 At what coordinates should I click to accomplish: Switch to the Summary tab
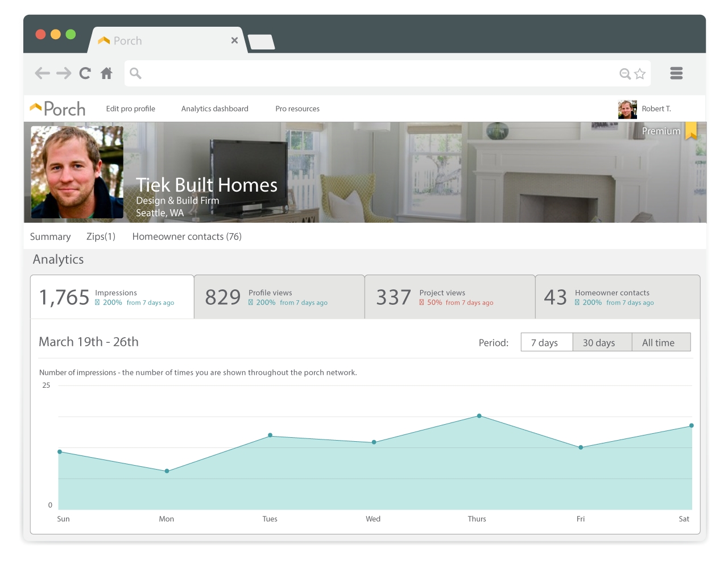click(50, 237)
